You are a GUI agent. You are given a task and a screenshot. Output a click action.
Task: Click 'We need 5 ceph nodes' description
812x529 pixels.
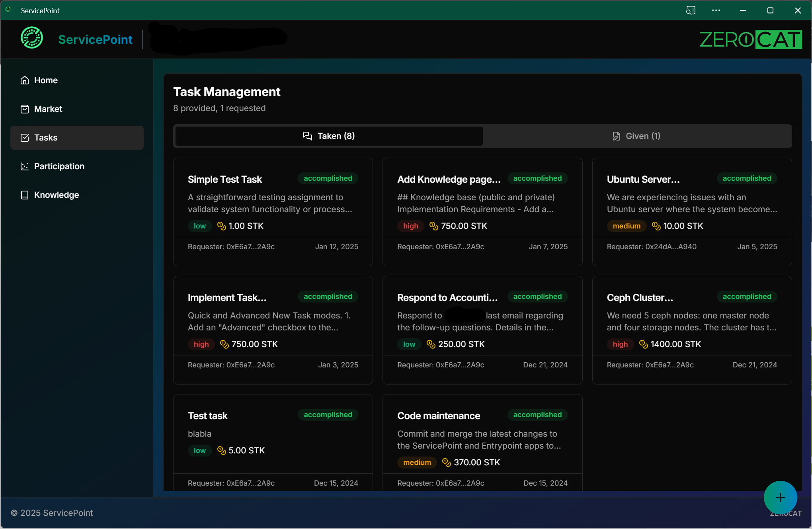tap(692, 322)
